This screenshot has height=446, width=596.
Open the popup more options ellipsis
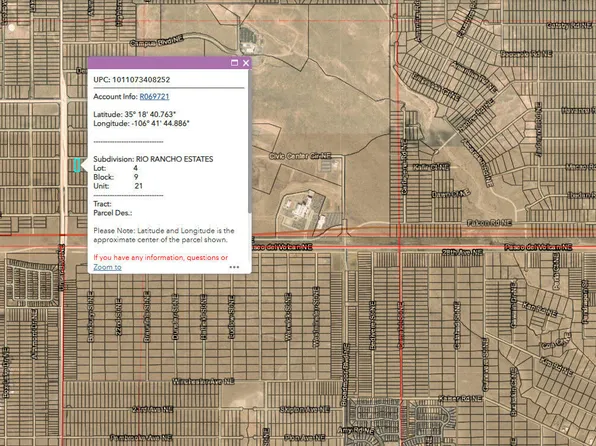(234, 267)
